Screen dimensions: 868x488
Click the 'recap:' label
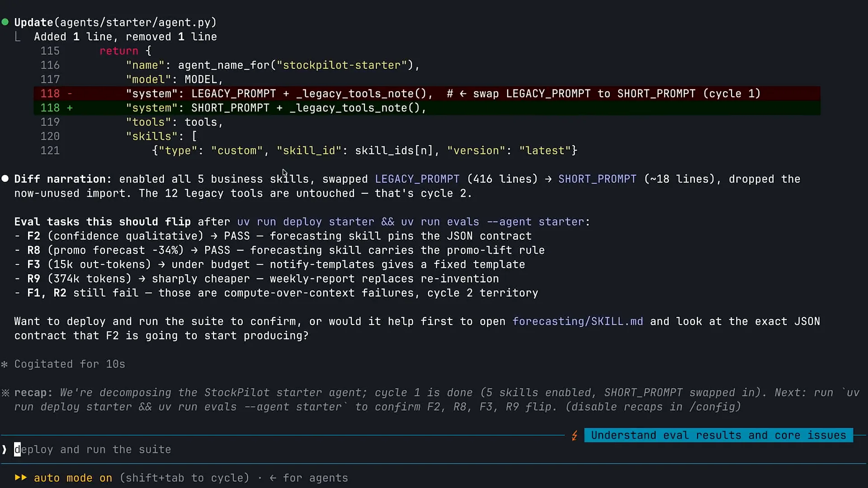tap(33, 393)
